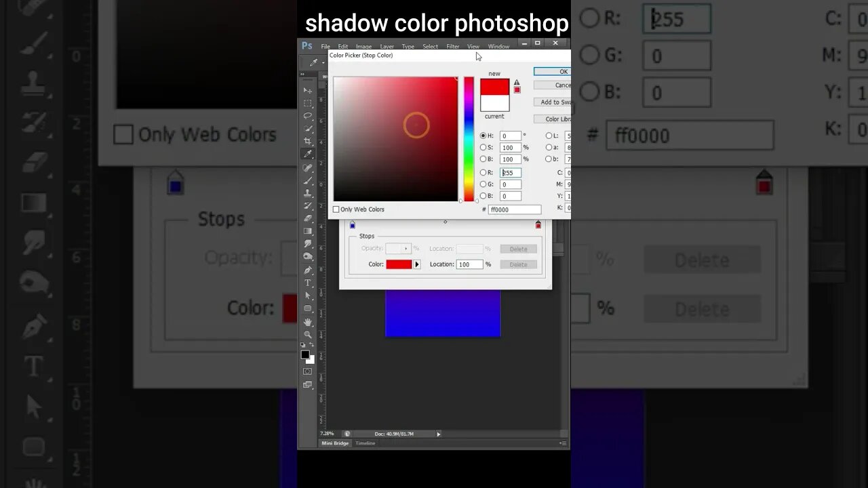The height and width of the screenshot is (488, 868).
Task: Select the red gradient color stop
Action: point(538,224)
